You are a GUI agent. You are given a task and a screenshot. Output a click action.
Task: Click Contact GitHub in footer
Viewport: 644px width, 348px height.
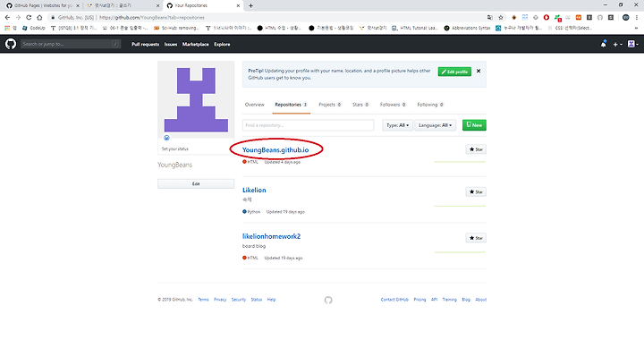394,300
